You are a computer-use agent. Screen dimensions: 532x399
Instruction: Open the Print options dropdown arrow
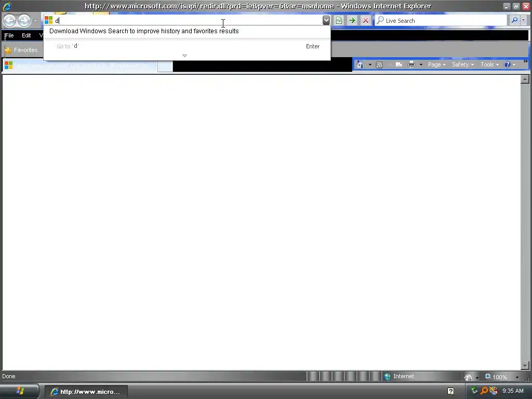tap(421, 64)
